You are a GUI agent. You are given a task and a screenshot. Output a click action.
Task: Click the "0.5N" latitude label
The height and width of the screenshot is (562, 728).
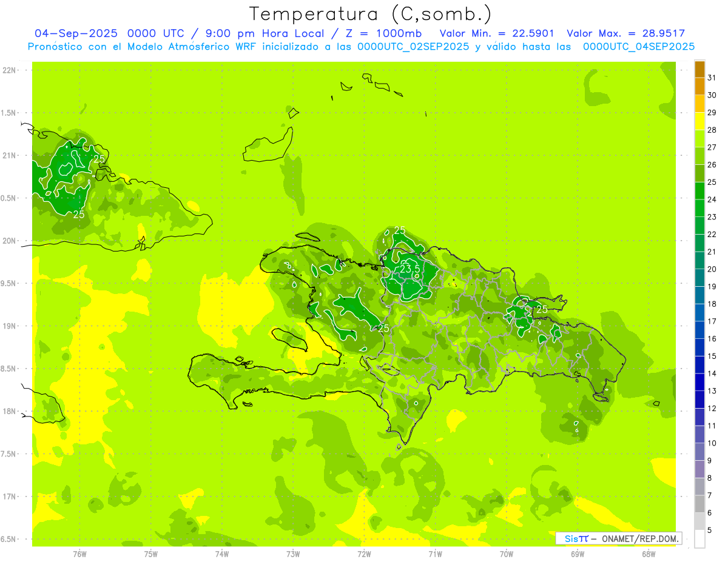click(x=9, y=198)
